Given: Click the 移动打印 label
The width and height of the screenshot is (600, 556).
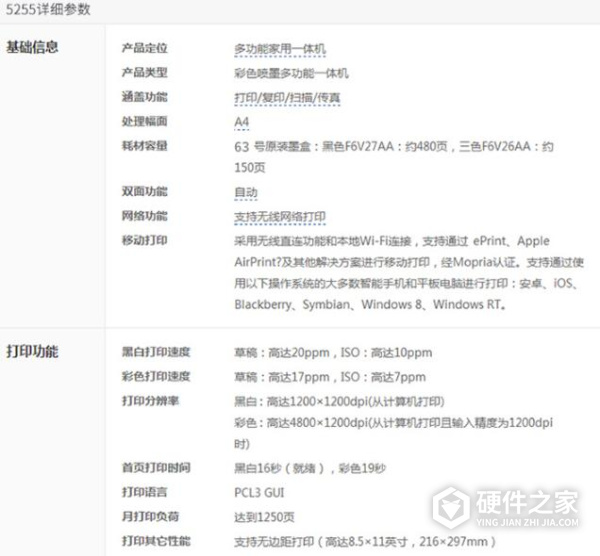Looking at the screenshot, I should tap(144, 240).
